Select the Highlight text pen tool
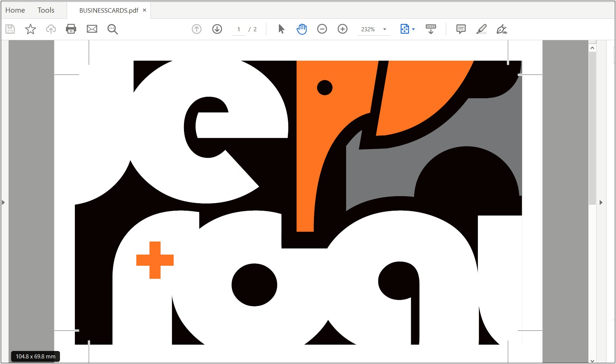Viewport: 616px width, 364px height. (482, 29)
